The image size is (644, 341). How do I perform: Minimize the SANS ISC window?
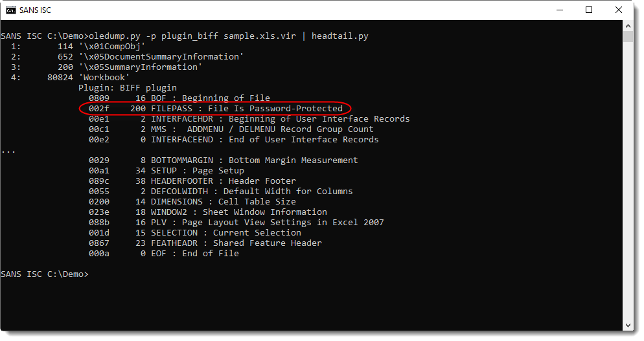tap(559, 10)
